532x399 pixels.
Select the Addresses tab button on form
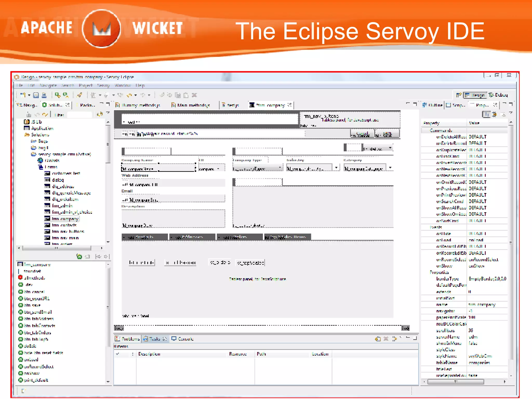point(192,237)
